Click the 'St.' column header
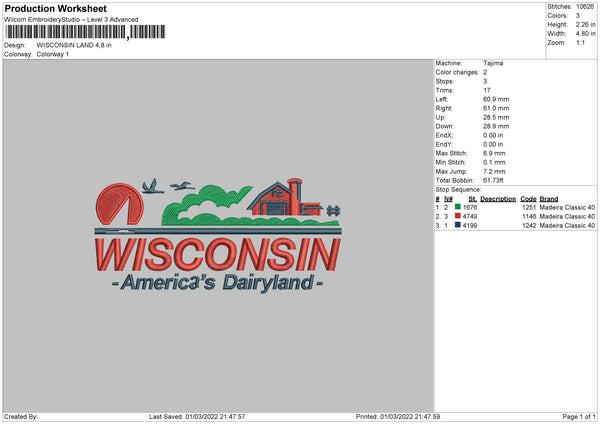The height and width of the screenshot is (424, 600). tap(473, 199)
